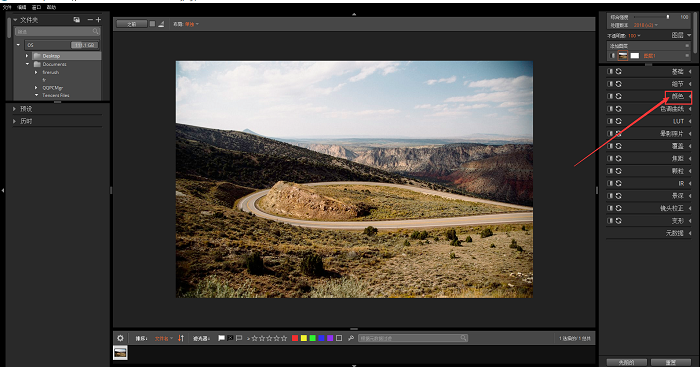
Task: Expand the Desktop folder tree node
Action: coord(27,56)
